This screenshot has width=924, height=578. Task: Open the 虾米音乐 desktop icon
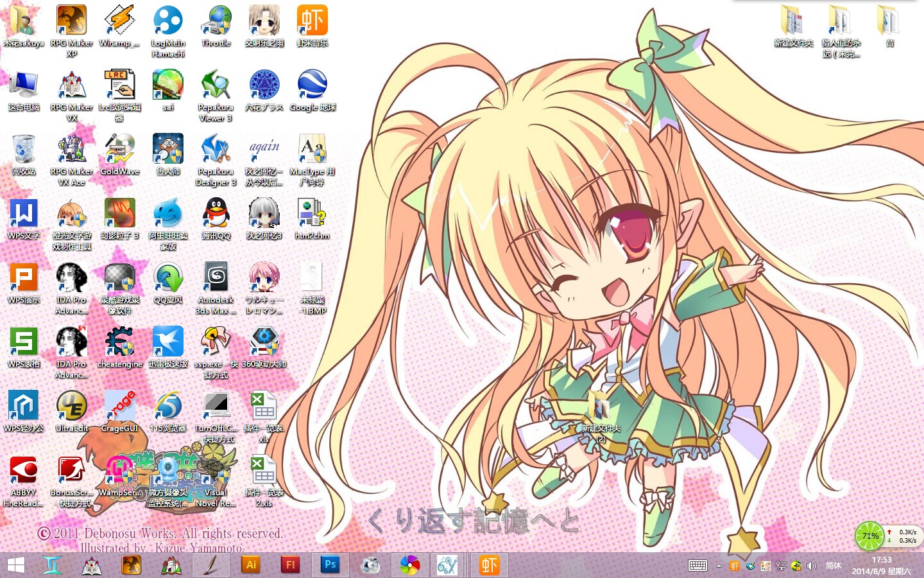312,26
